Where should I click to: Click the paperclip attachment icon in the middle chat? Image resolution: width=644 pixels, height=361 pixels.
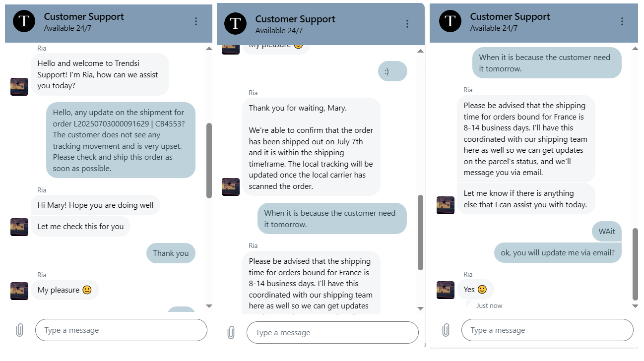(x=231, y=333)
